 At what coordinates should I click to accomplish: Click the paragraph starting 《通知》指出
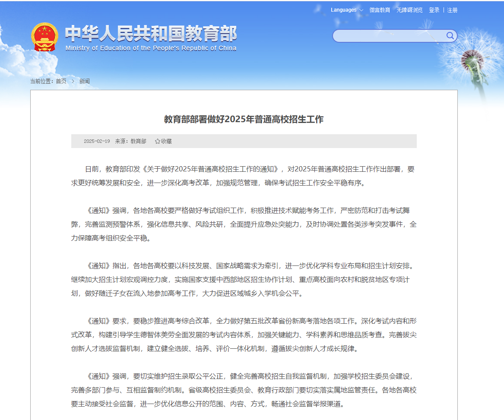pos(244,280)
